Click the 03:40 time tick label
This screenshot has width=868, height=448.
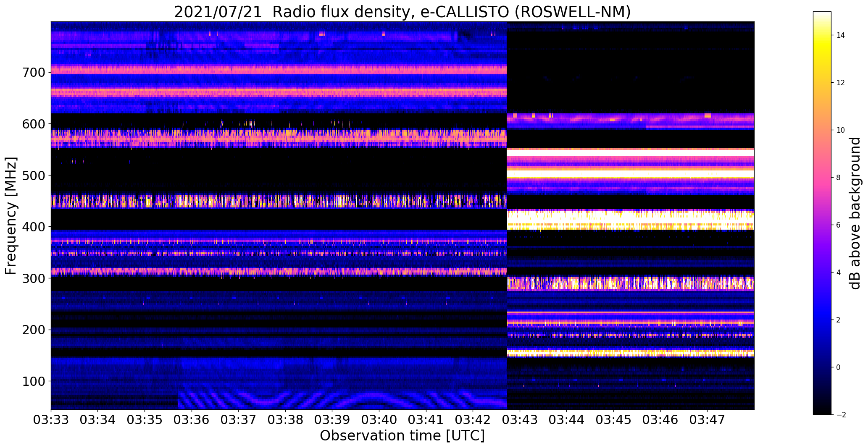[379, 419]
